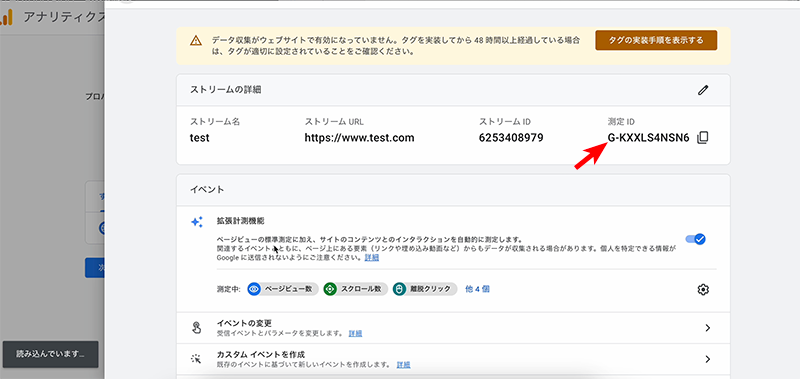Click the measurement ID G-KXXLS4NSN6 text
This screenshot has height=379, width=800.
[x=648, y=138]
